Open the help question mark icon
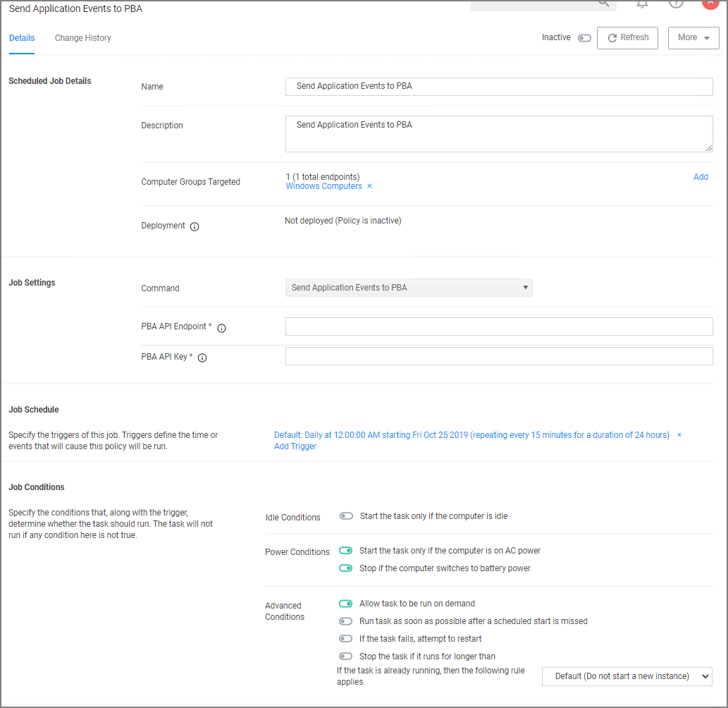 (676, 4)
